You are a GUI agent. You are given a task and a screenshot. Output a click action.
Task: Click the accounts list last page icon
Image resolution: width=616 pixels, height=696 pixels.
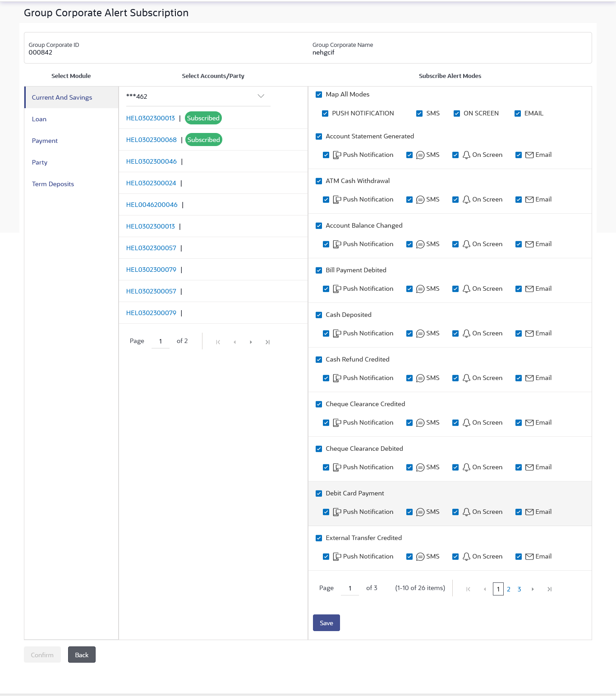[x=267, y=342]
